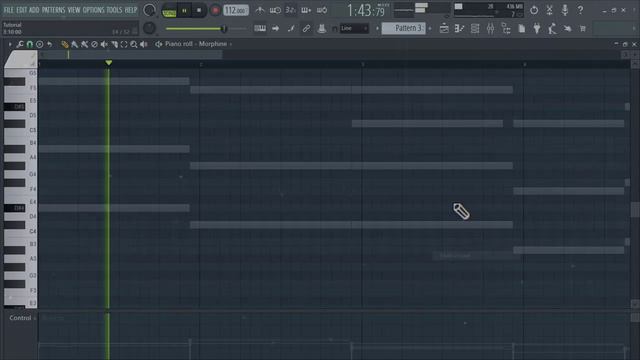The height and width of the screenshot is (360, 640).
Task: Toggle the arrow icon beside keyboard icon
Action: click(275, 28)
